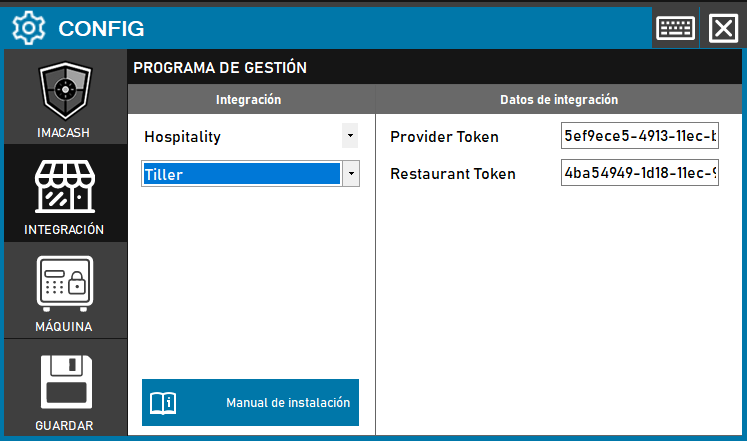747x441 pixels.
Task: Select the INTEGRACIÓN tab label
Action: [65, 229]
